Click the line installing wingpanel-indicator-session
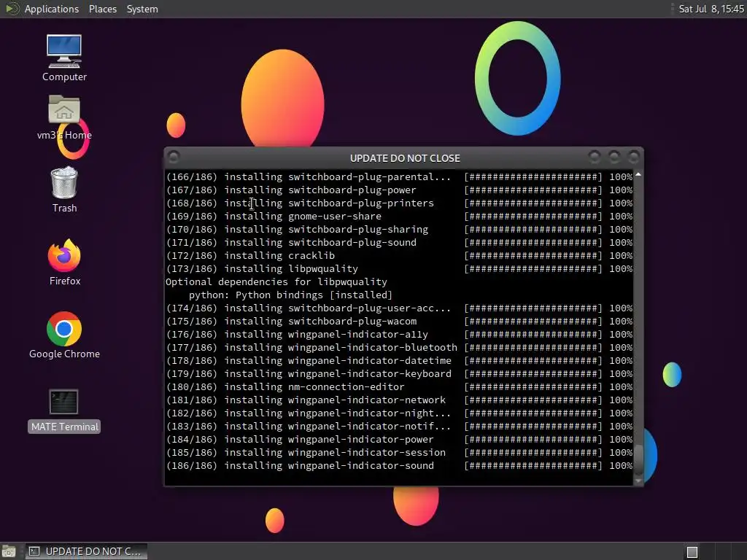The width and height of the screenshot is (747, 560). (399, 453)
